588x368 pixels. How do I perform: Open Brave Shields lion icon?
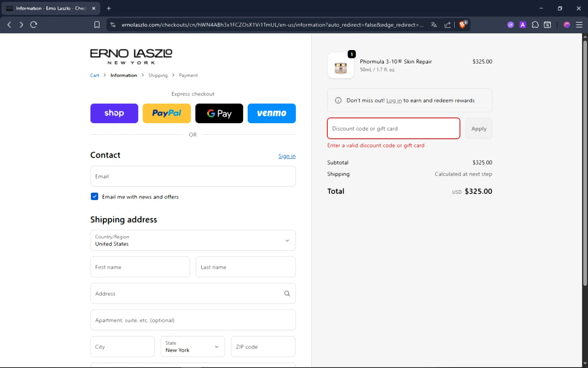click(x=463, y=24)
